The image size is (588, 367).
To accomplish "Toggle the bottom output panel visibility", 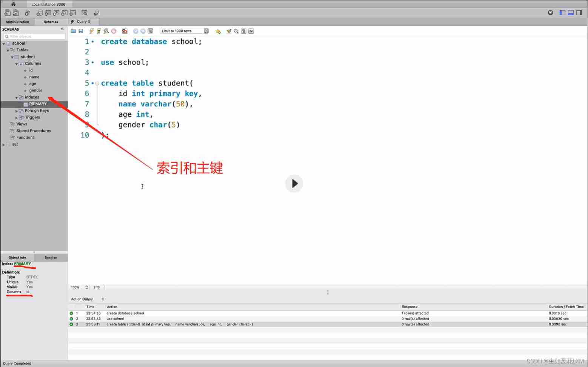I will point(571,12).
